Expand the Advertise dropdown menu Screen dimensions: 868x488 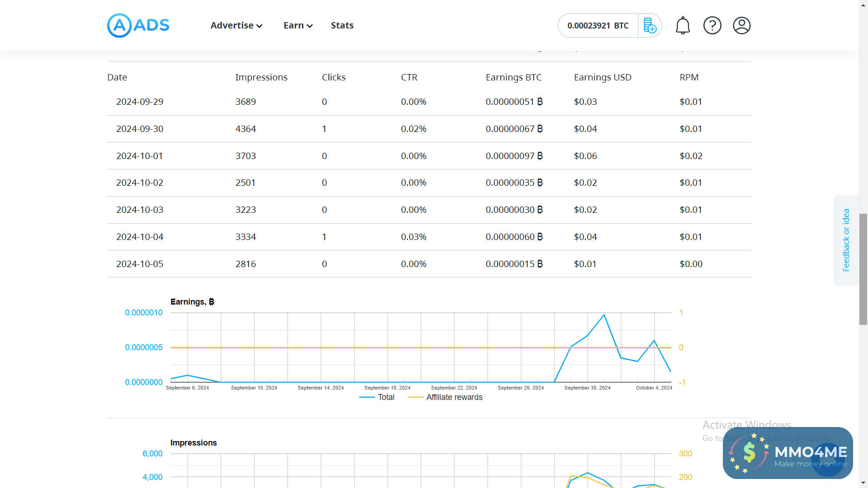pyautogui.click(x=236, y=25)
